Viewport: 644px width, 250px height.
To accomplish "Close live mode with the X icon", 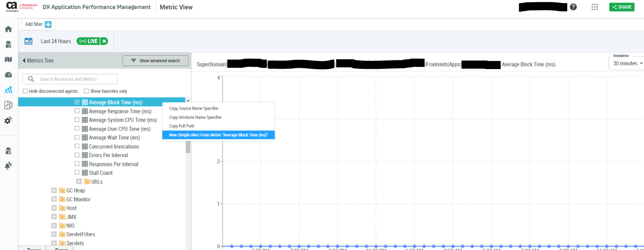I will pos(104,41).
